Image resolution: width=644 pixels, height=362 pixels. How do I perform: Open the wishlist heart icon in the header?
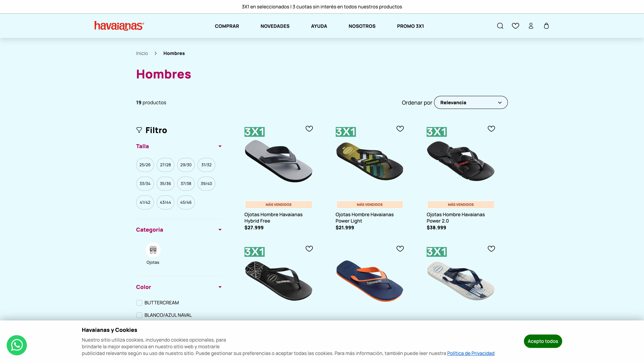[x=516, y=26]
